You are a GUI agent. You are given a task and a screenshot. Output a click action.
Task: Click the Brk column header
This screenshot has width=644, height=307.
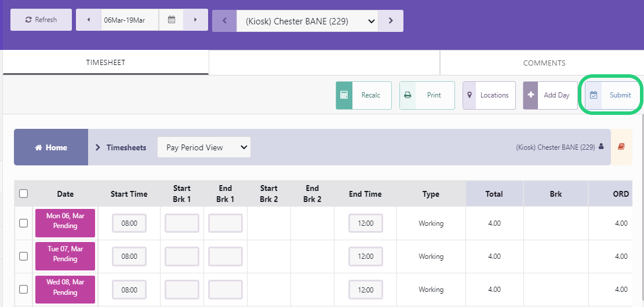point(556,194)
